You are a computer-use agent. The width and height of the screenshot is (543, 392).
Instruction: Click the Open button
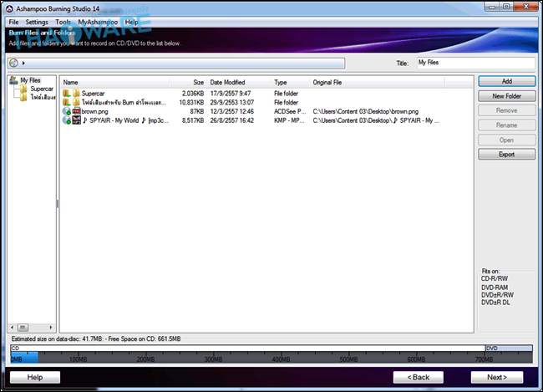(506, 140)
